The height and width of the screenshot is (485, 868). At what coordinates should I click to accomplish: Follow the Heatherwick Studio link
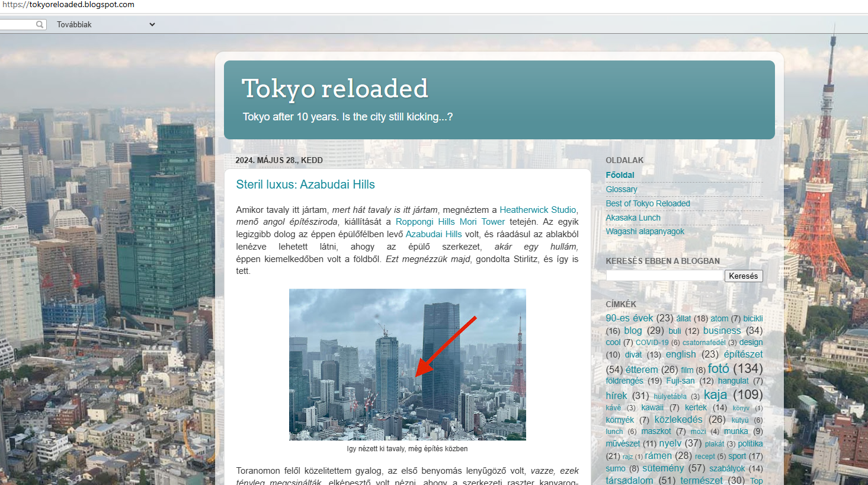537,210
